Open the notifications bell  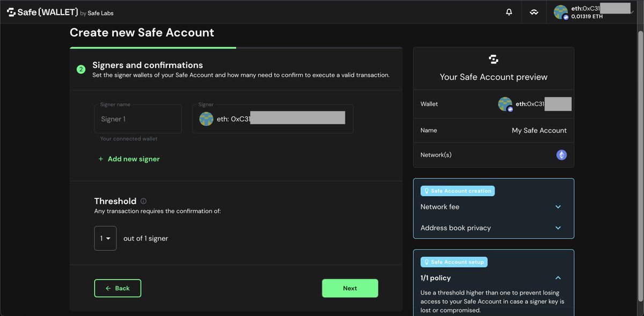(509, 12)
